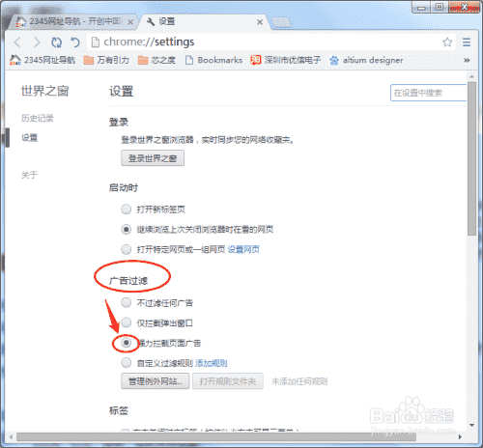Screen dimensions: 483x448
Task: Select 仅拦截弹出窗口 radio button
Action: click(x=126, y=322)
